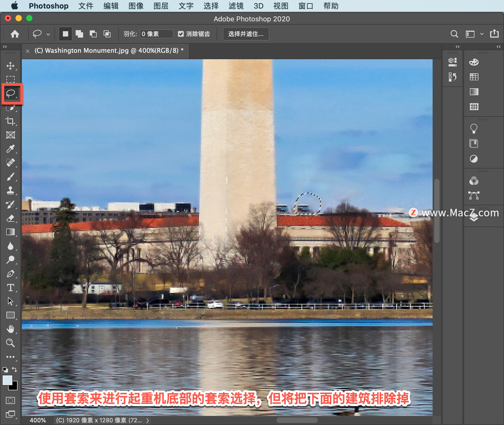Open workspace switcher dropdown
Screen dimensions: 504x425
coord(482,34)
